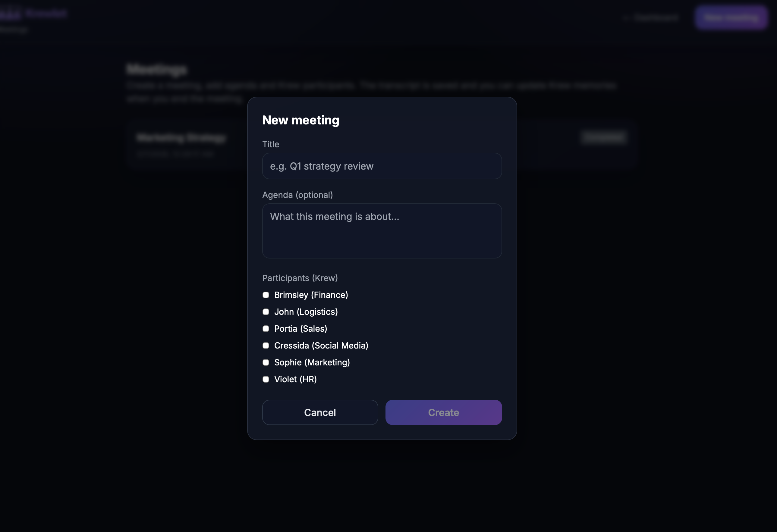Click the Brimsley (Finance) label text

tap(311, 295)
